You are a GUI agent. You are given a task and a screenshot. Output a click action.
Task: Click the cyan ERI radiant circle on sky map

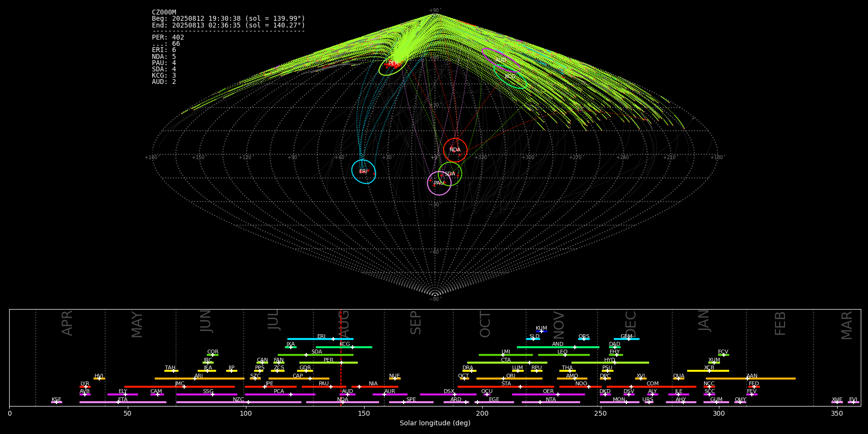pos(364,172)
